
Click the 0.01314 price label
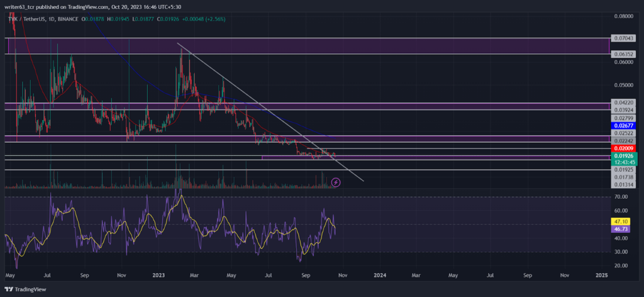[623, 185]
